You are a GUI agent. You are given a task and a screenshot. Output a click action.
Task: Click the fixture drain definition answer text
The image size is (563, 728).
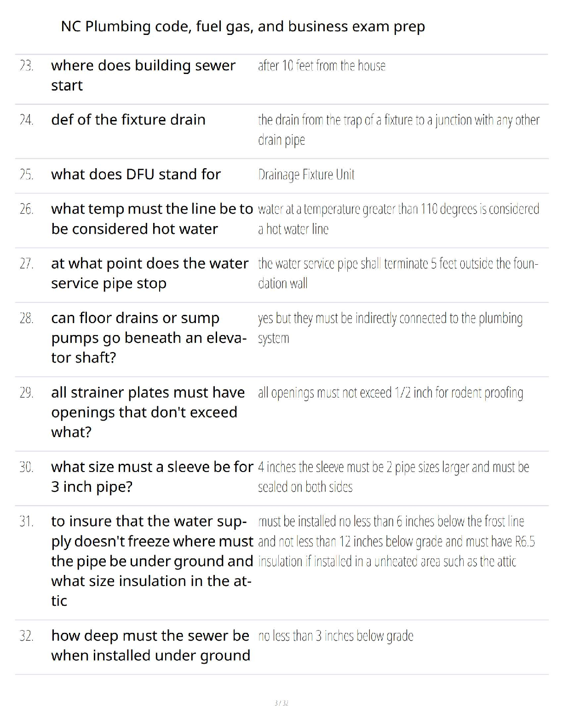(398, 130)
